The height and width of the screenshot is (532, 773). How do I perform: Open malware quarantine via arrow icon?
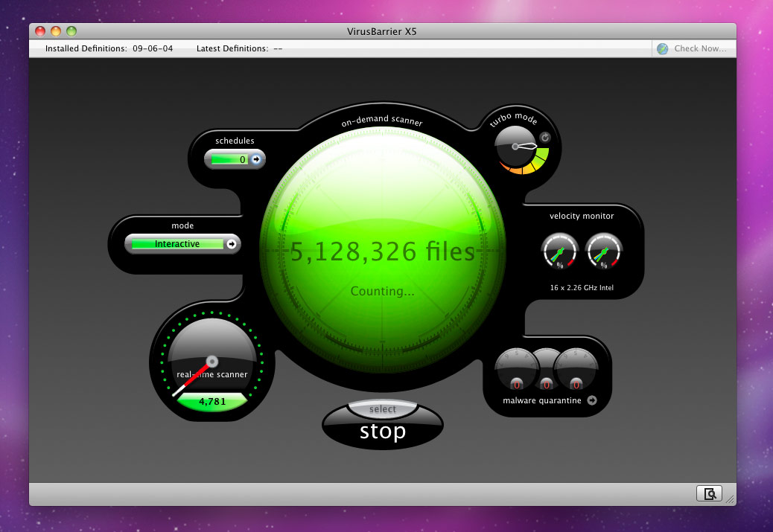click(x=592, y=400)
